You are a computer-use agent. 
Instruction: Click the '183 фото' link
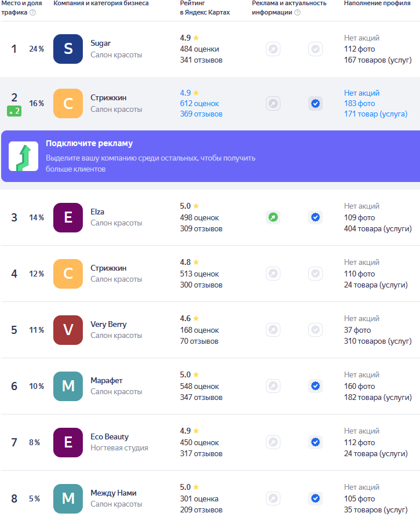tap(359, 104)
